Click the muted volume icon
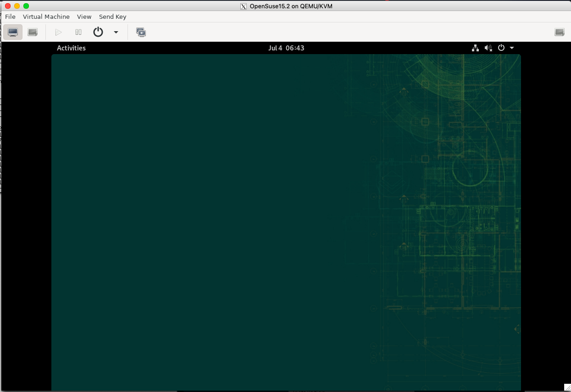 488,48
